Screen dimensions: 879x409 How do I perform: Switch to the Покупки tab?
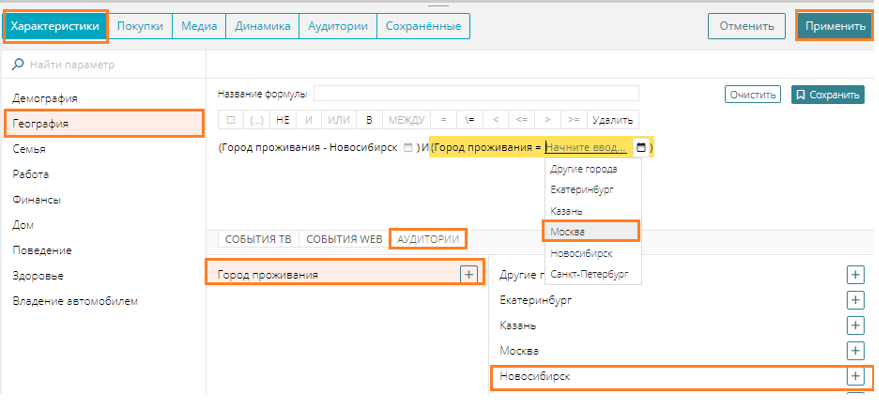[x=140, y=26]
